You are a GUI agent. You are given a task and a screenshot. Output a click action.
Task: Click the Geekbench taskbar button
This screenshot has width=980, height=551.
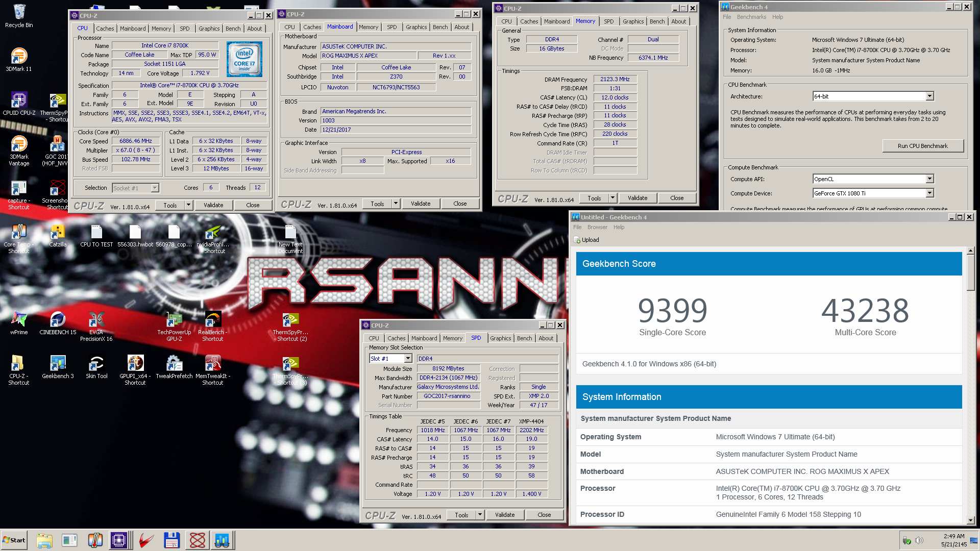pyautogui.click(x=222, y=540)
